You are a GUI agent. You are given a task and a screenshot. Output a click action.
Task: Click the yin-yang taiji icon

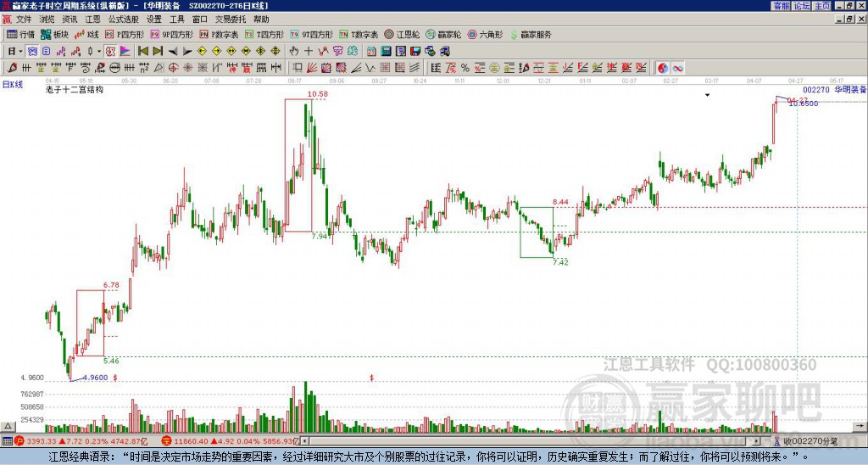click(663, 68)
